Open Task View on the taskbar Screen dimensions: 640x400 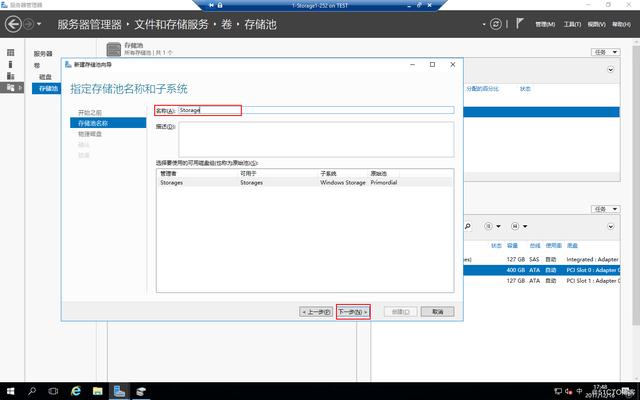(53, 391)
